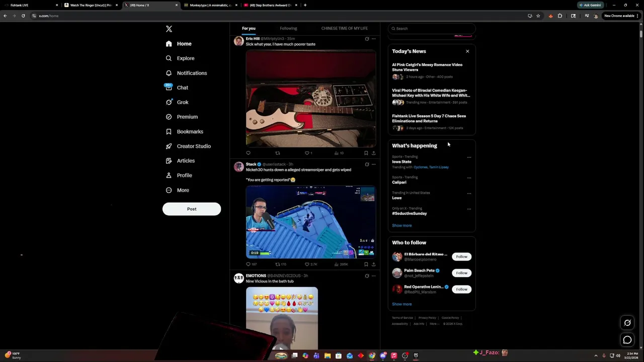
Task: Click Grok explain icon on Stack's post
Action: (367, 164)
